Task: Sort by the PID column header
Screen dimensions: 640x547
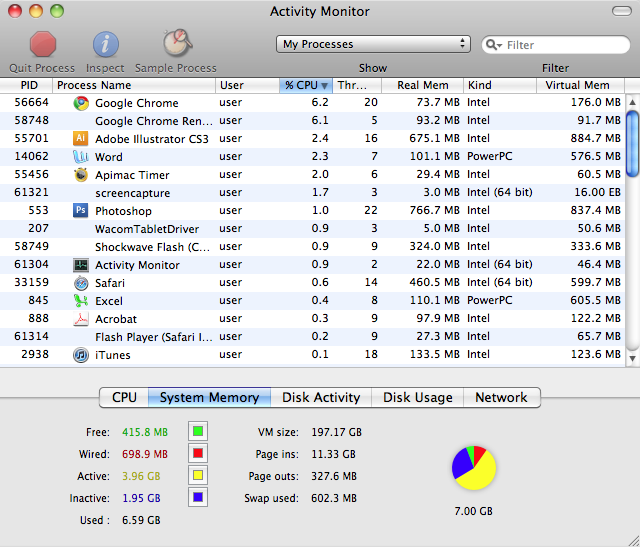Action: click(x=27, y=85)
